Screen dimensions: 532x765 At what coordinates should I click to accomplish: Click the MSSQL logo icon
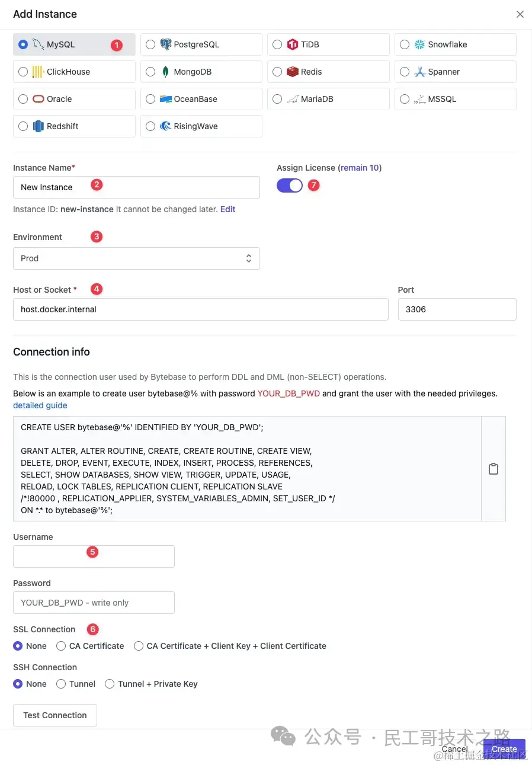pos(419,99)
